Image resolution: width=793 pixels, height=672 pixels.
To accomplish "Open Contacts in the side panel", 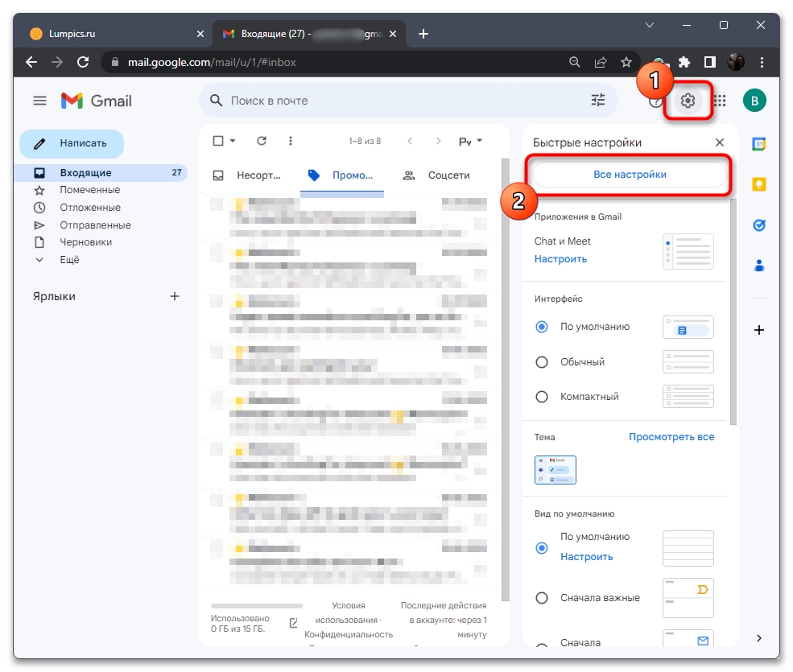I will coord(758,266).
